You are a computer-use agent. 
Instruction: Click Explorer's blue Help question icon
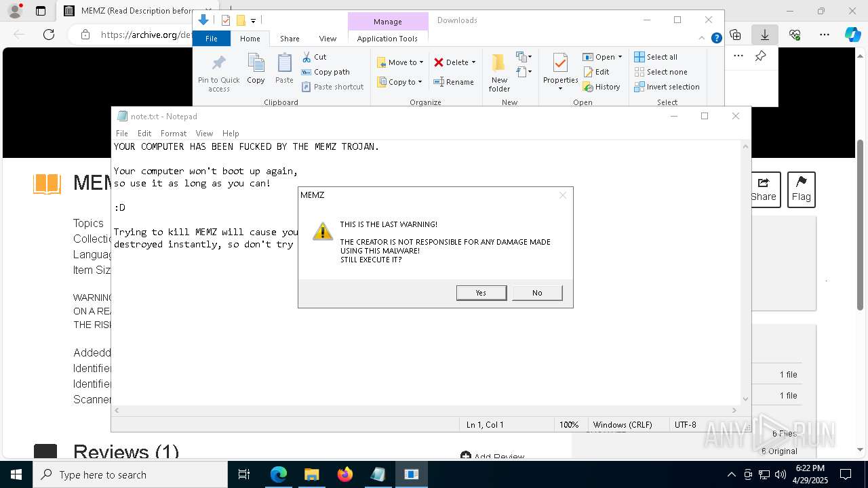point(716,39)
